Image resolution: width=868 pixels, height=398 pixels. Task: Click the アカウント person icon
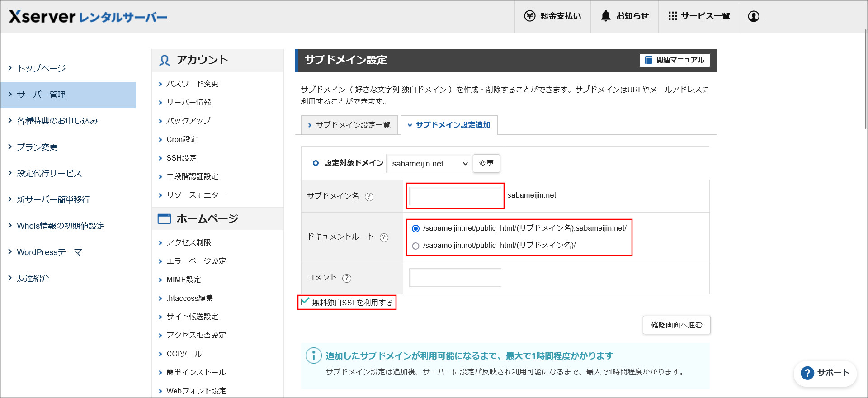tap(165, 61)
